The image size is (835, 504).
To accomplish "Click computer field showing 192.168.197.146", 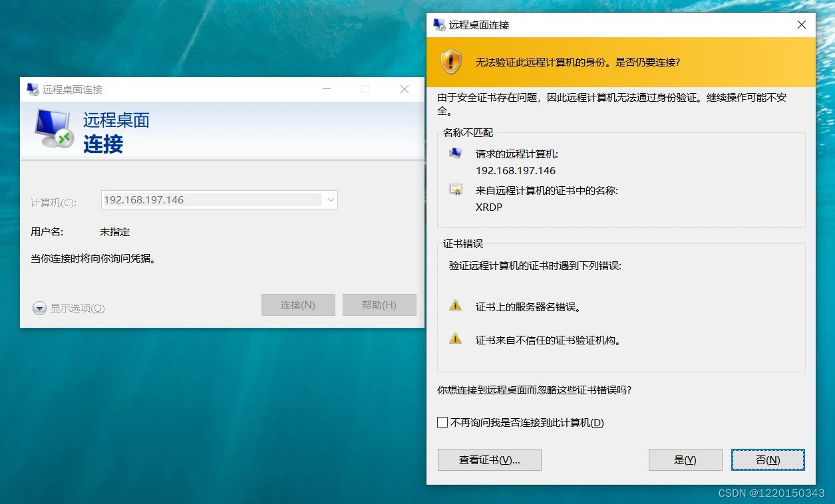I will [220, 199].
